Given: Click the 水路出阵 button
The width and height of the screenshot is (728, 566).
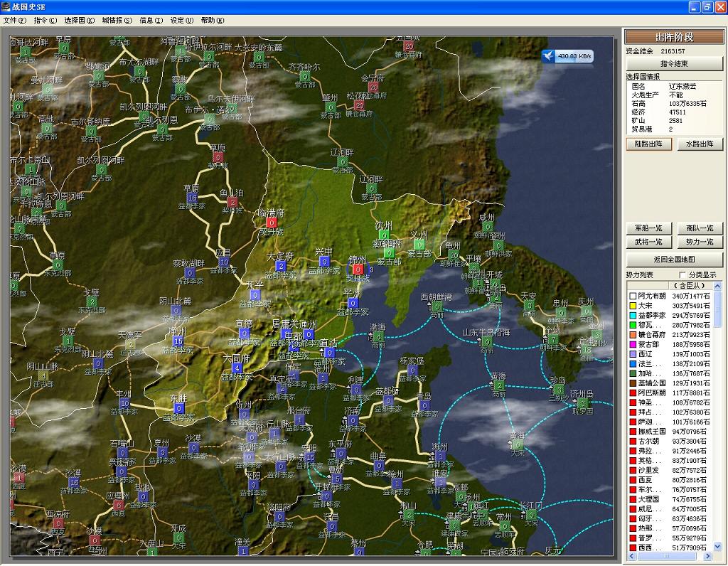Looking at the screenshot, I should coord(700,144).
